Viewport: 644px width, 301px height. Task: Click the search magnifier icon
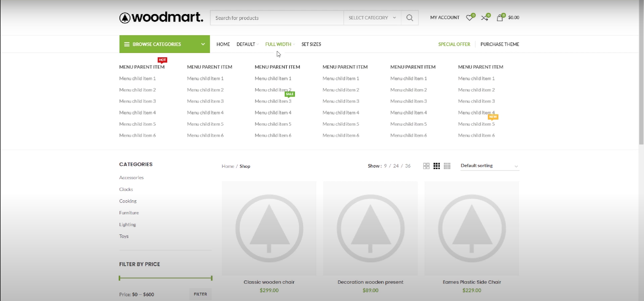[409, 18]
